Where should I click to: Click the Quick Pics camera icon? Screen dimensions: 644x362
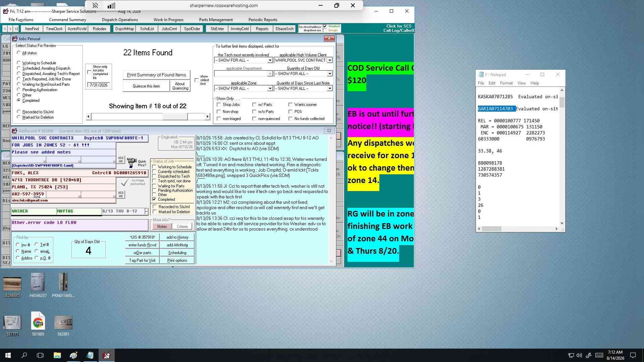click(131, 163)
